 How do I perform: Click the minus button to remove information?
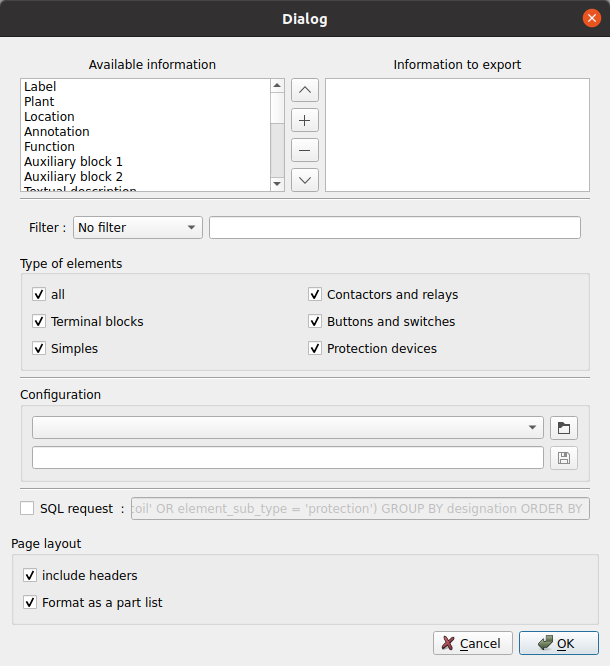coord(305,150)
